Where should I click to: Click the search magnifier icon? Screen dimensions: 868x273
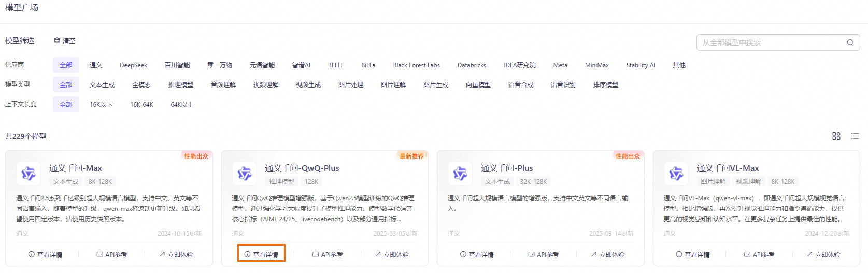coord(850,42)
